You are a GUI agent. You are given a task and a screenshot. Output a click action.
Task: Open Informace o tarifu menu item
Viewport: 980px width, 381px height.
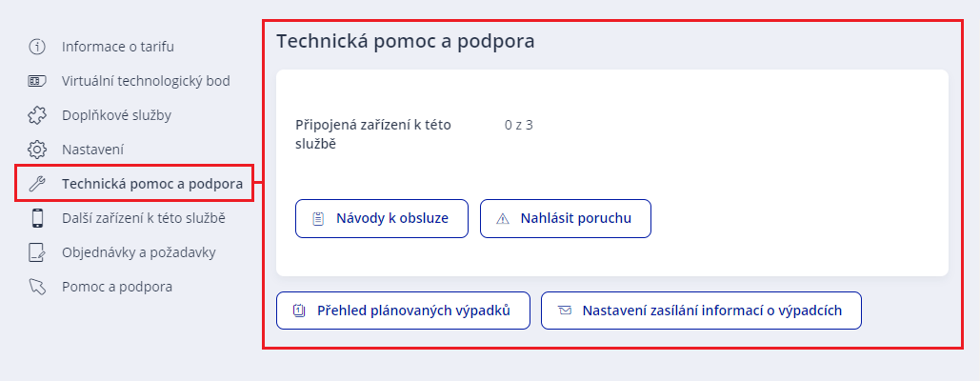point(118,46)
